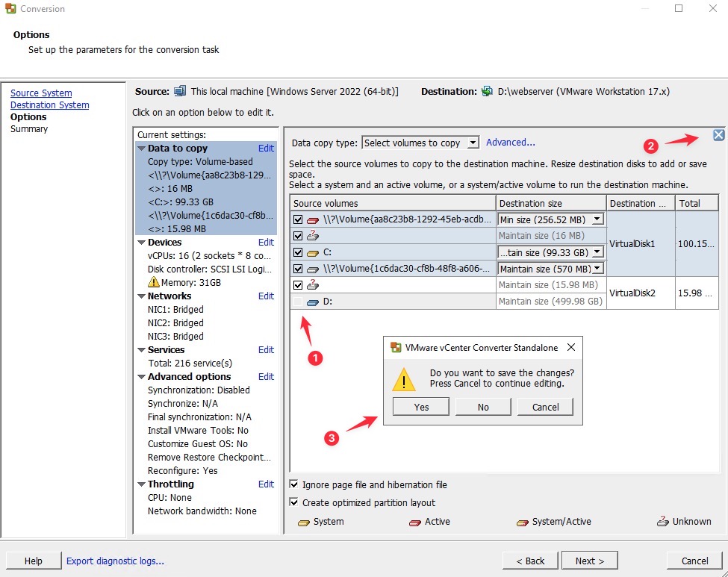Image resolution: width=728 pixels, height=577 pixels.
Task: Toggle Ignore page file and hibernation file
Action: [x=293, y=484]
